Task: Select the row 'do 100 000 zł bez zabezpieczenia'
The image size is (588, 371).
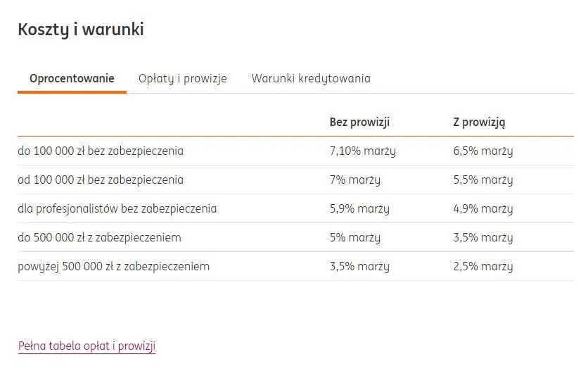Action: point(101,151)
